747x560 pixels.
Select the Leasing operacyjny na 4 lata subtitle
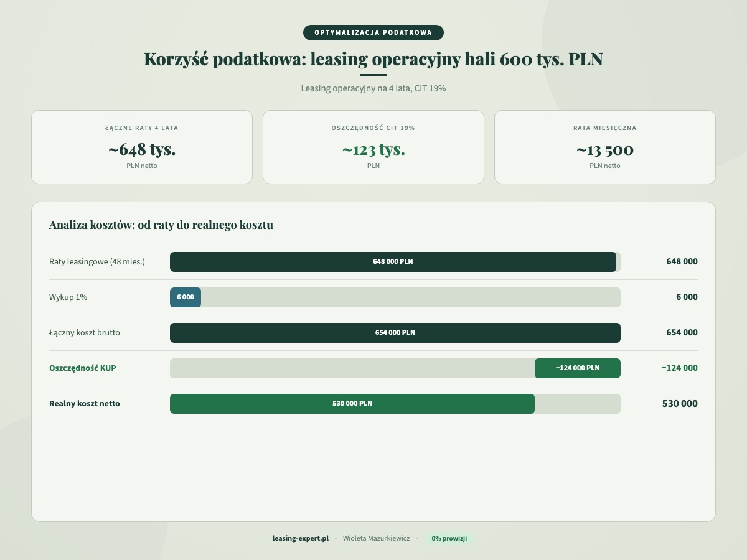coord(373,88)
